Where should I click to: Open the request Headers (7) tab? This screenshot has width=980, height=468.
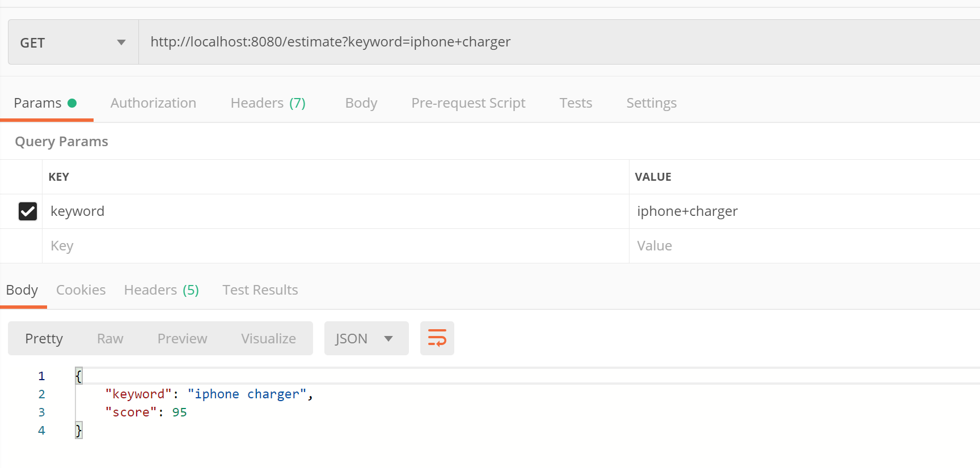[x=268, y=103]
